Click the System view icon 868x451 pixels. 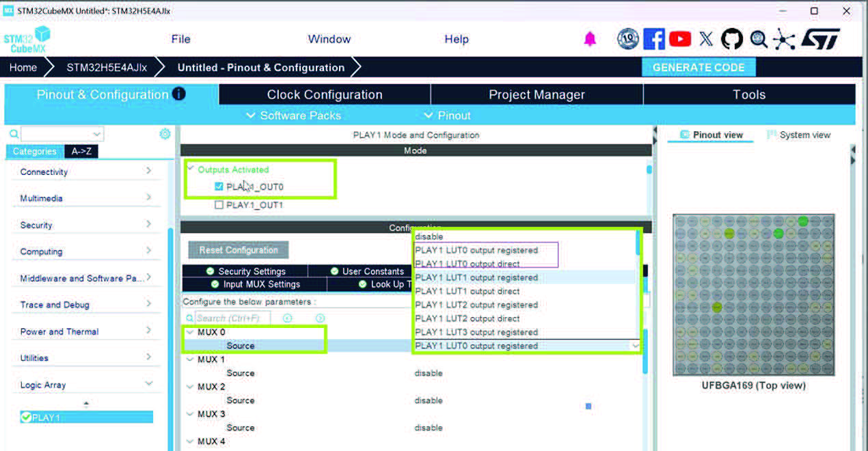[772, 135]
